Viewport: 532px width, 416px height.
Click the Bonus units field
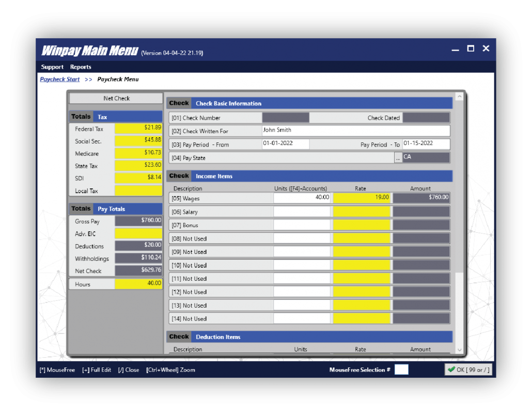click(x=302, y=225)
